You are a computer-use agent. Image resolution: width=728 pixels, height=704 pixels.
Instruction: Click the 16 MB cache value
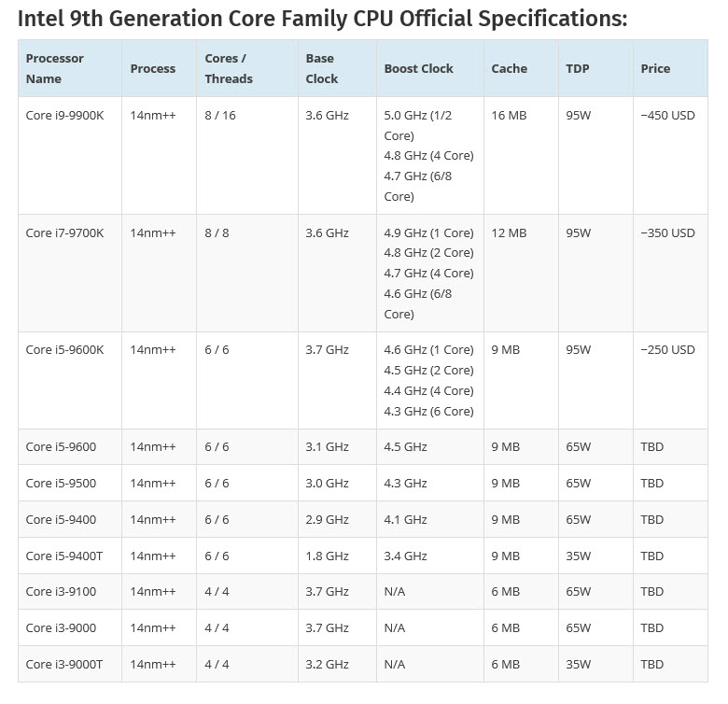[x=509, y=115]
